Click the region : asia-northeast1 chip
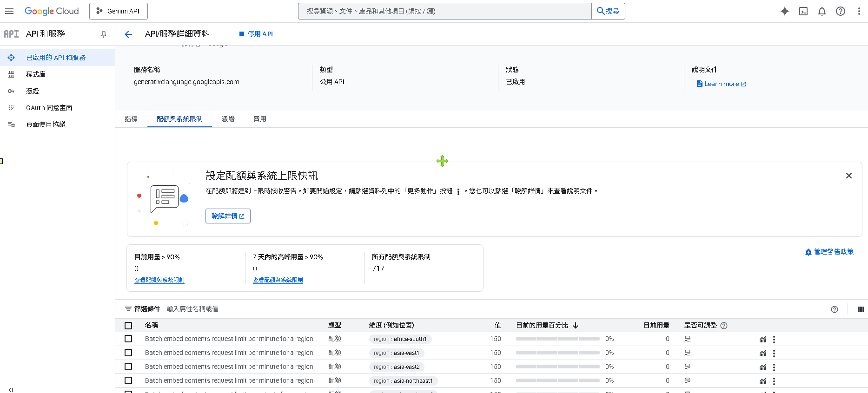The height and width of the screenshot is (393, 868). 404,381
